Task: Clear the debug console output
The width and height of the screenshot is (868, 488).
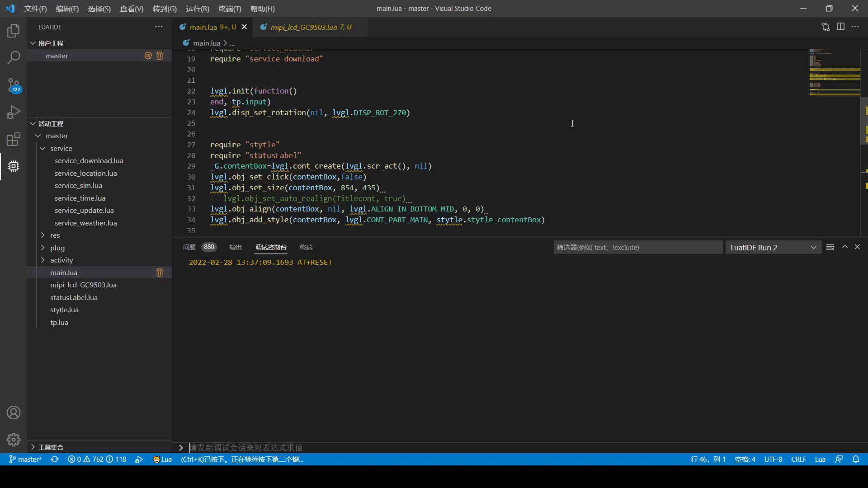Action: click(830, 247)
